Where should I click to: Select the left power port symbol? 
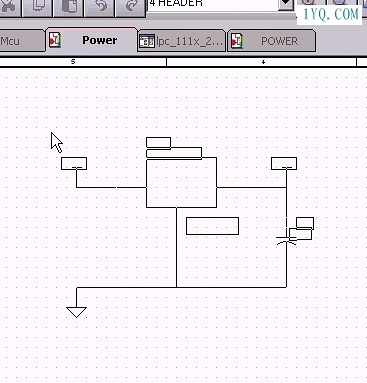pos(74,164)
